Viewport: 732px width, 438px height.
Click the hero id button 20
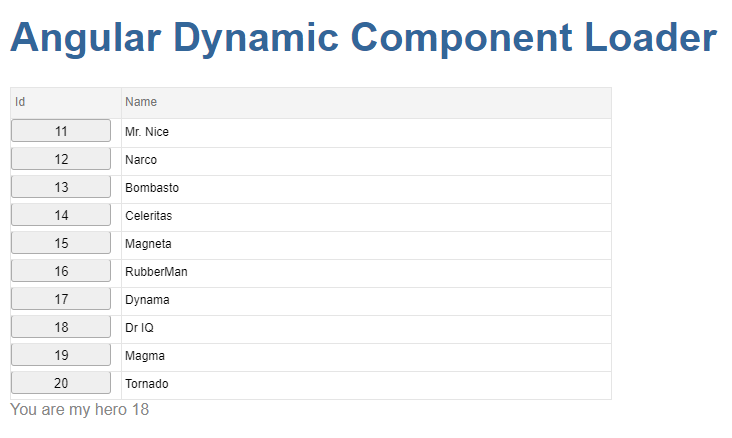pos(61,383)
